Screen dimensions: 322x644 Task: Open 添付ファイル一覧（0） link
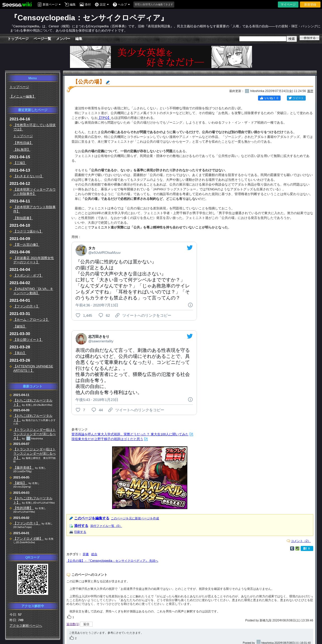click(x=106, y=526)
